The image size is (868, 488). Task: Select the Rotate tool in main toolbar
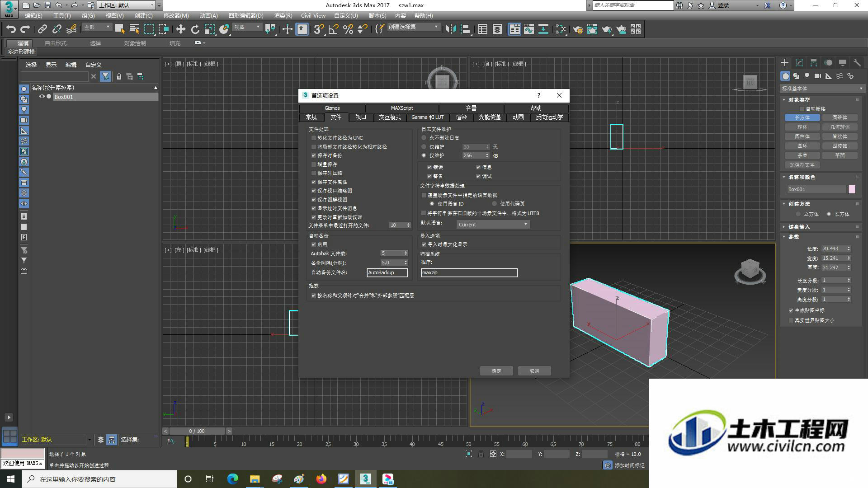(195, 29)
